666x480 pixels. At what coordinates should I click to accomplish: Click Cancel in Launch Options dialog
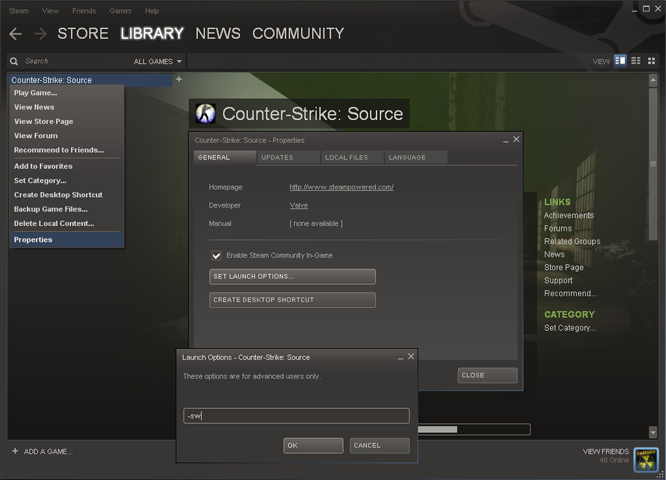tap(380, 446)
